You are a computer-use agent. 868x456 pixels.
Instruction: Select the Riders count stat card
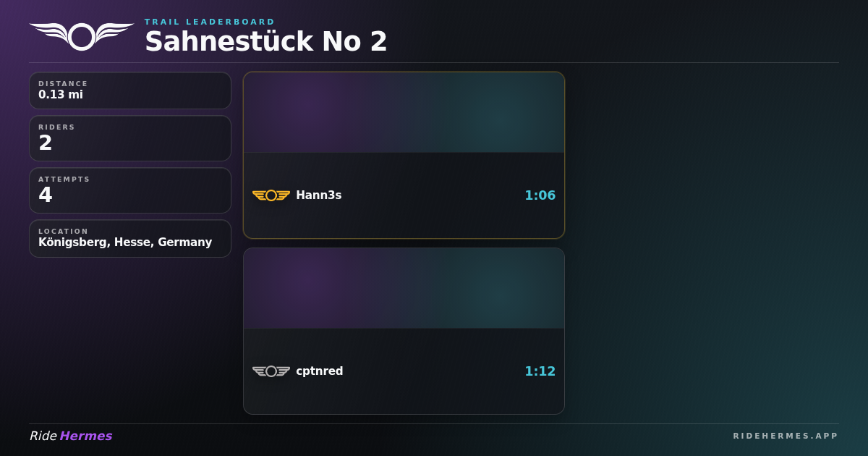(x=130, y=138)
